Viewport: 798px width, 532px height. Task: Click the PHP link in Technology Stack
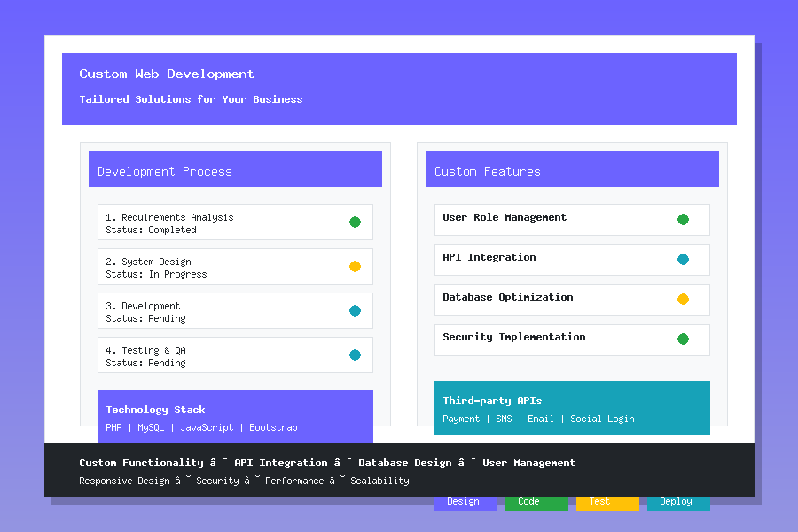(x=113, y=427)
